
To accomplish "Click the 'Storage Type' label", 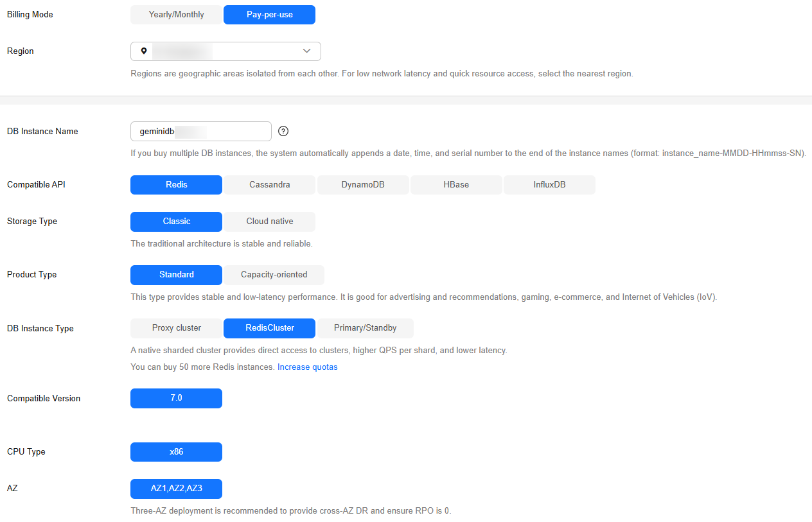I will [32, 222].
